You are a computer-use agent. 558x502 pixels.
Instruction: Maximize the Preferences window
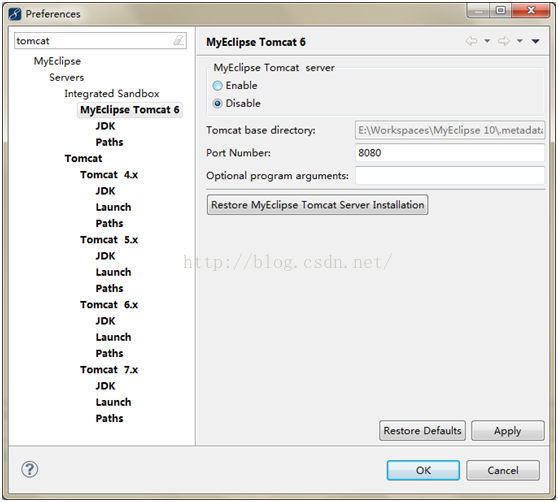tap(501, 11)
